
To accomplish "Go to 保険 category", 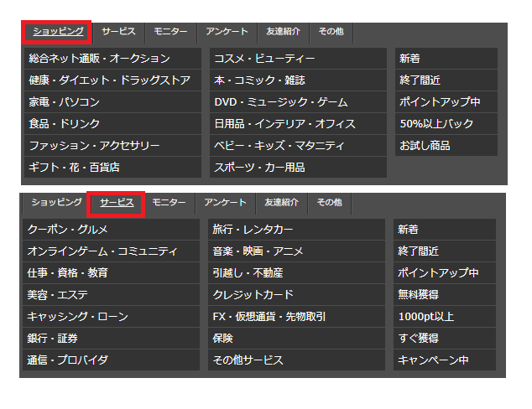I will click(296, 338).
